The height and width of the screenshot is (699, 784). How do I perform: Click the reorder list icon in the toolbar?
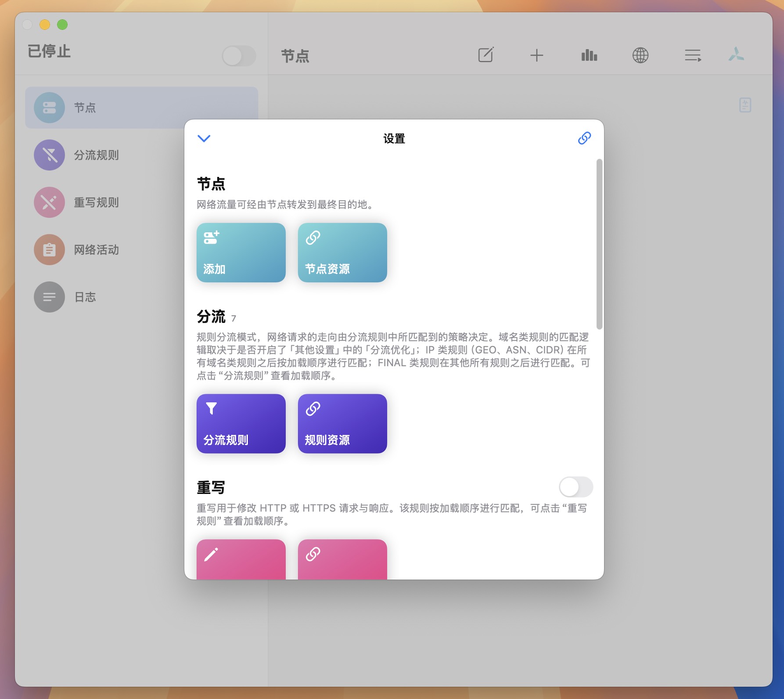(692, 55)
